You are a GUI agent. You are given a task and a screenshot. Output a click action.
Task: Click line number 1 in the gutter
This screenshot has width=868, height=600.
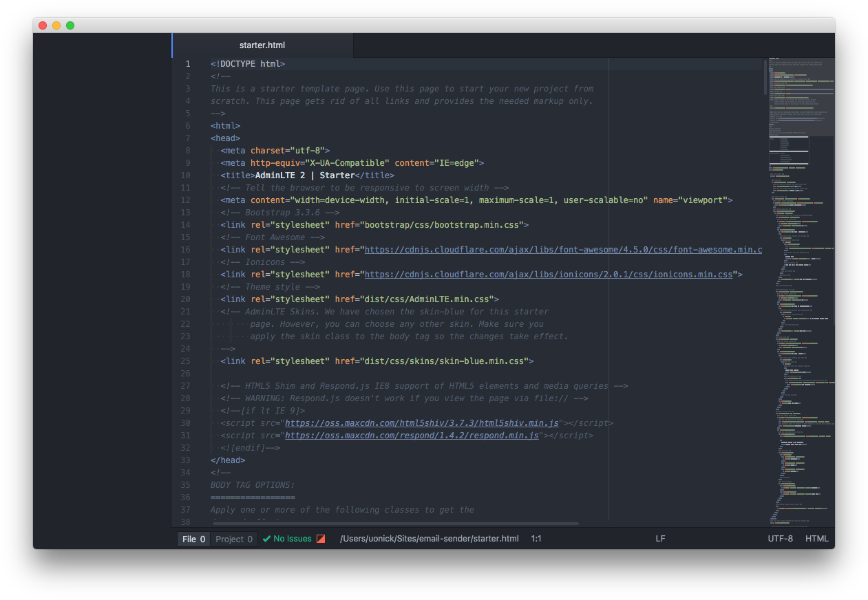tap(187, 64)
